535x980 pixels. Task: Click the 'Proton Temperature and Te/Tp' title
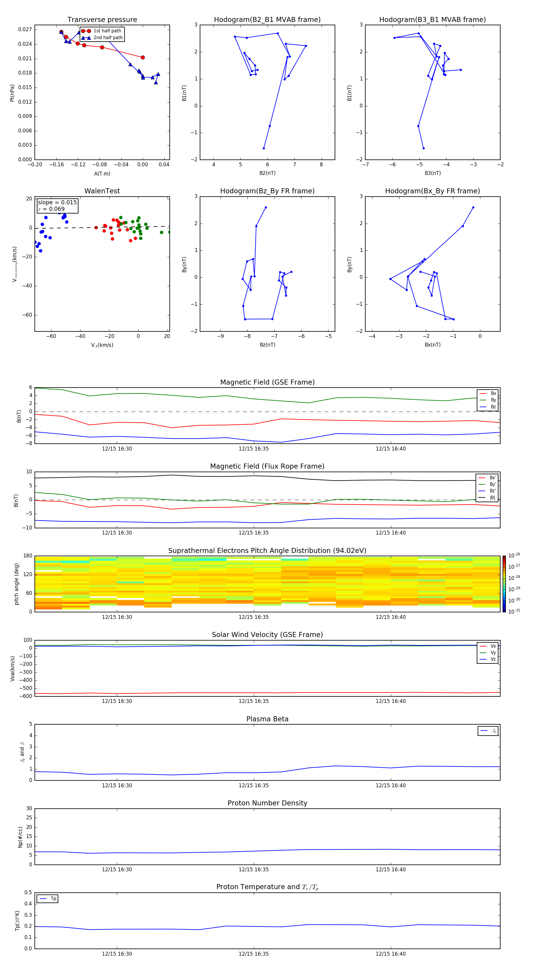(x=267, y=887)
